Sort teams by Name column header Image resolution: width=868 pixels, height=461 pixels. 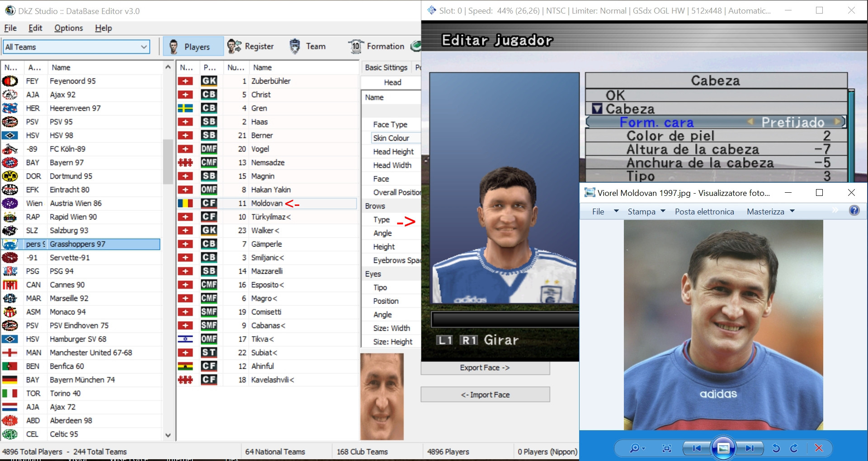(104, 67)
